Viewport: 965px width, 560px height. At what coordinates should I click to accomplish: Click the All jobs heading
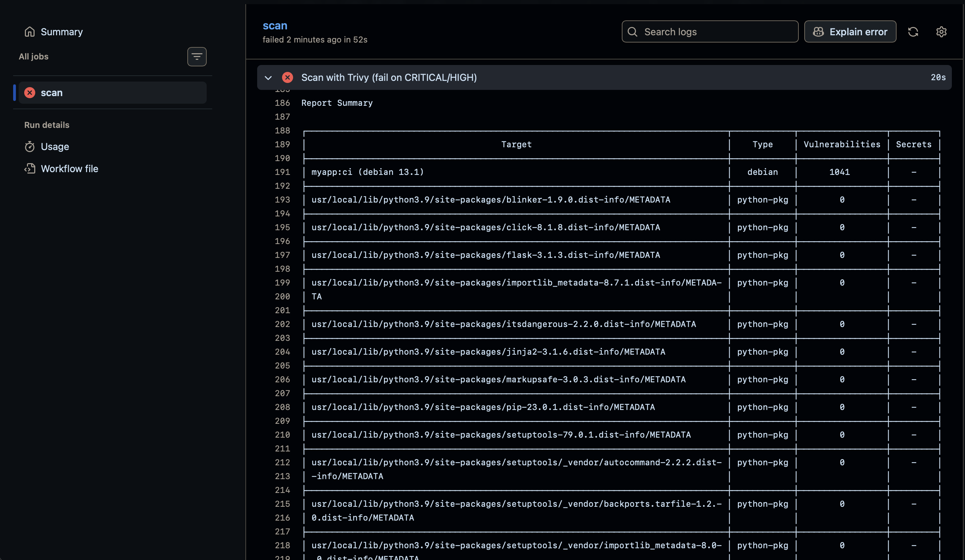point(34,57)
